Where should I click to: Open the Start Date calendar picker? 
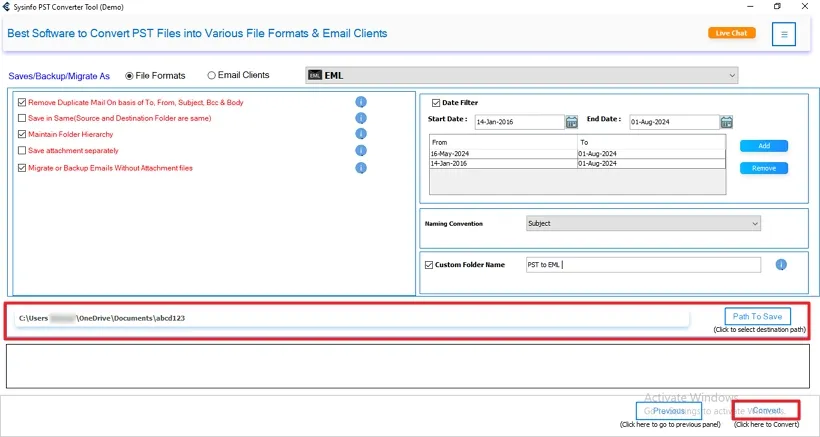572,122
